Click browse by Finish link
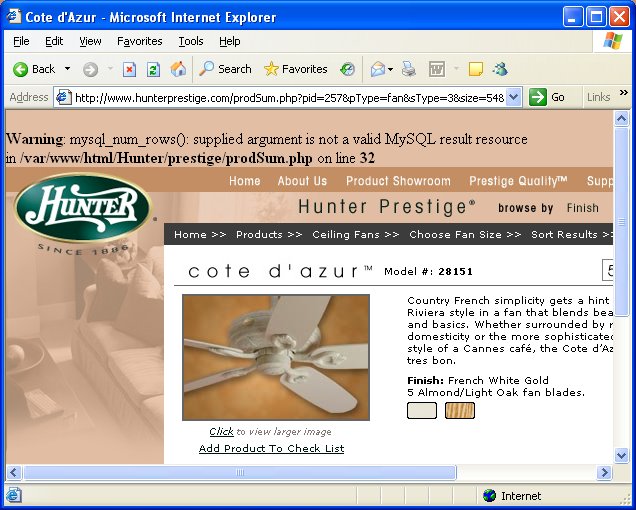The width and height of the screenshot is (636, 510). tap(582, 208)
